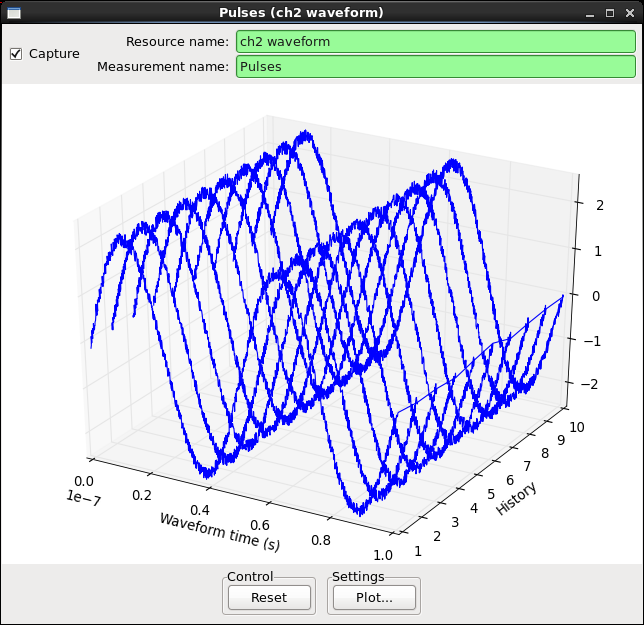Click the Reset button under Control
This screenshot has width=644, height=625.
pos(269,597)
